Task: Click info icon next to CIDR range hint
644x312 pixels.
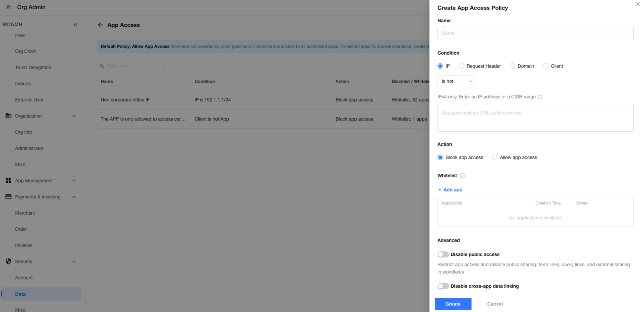Action: (x=540, y=97)
